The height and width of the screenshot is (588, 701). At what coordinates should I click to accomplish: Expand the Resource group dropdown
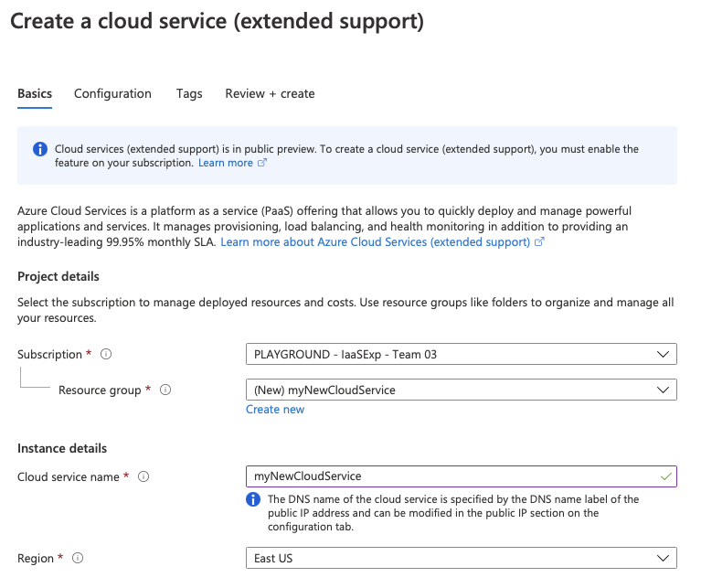click(461, 390)
